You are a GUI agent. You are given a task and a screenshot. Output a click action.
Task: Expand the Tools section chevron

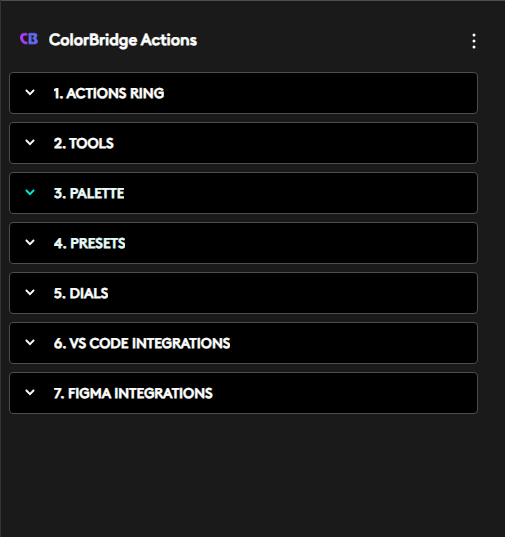point(30,142)
